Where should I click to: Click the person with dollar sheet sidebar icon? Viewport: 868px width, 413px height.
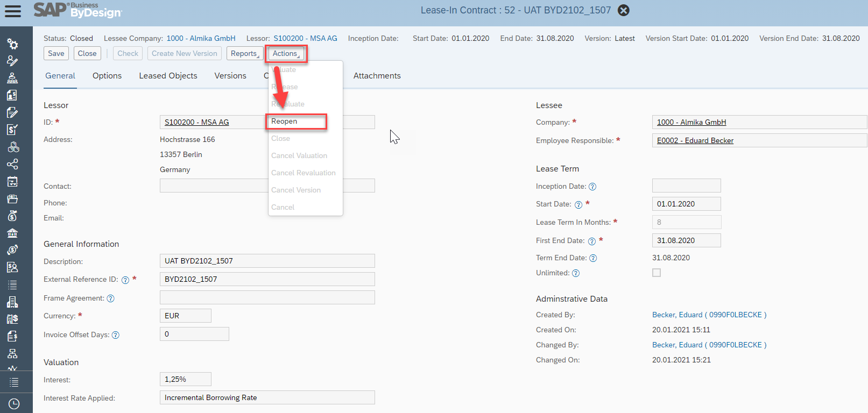[12, 267]
